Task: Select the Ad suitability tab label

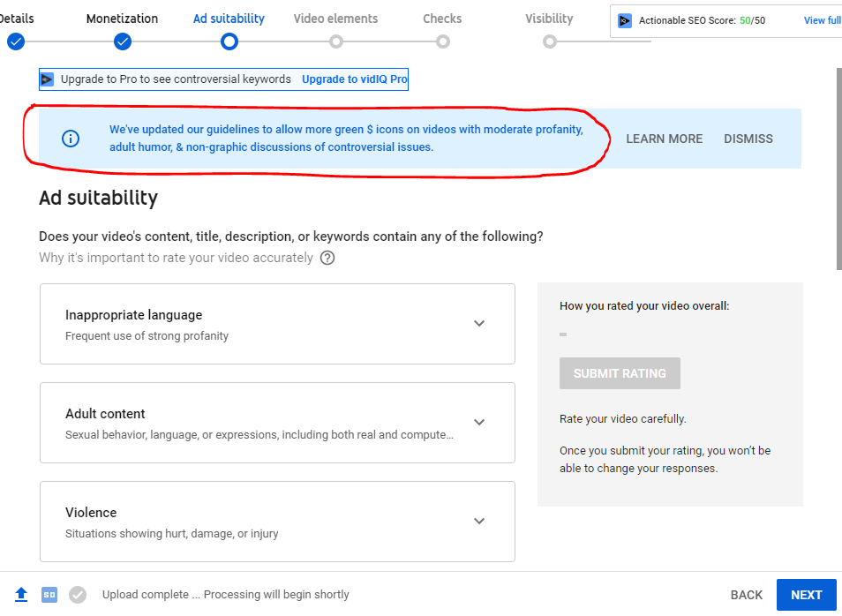Action: pos(229,19)
